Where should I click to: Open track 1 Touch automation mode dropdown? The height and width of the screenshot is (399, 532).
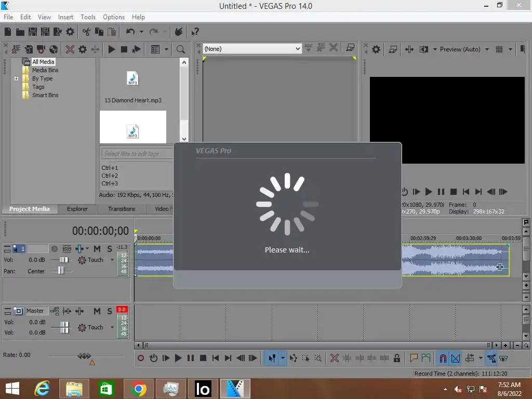pos(112,260)
